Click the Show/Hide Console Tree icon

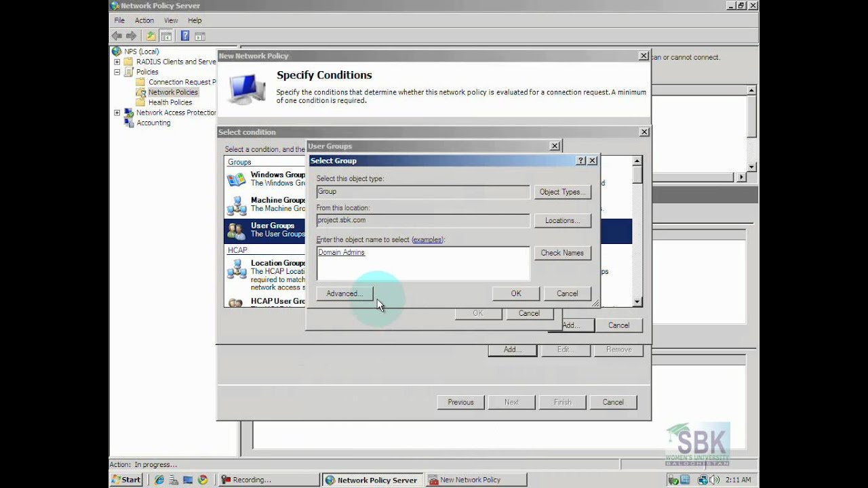pos(166,36)
